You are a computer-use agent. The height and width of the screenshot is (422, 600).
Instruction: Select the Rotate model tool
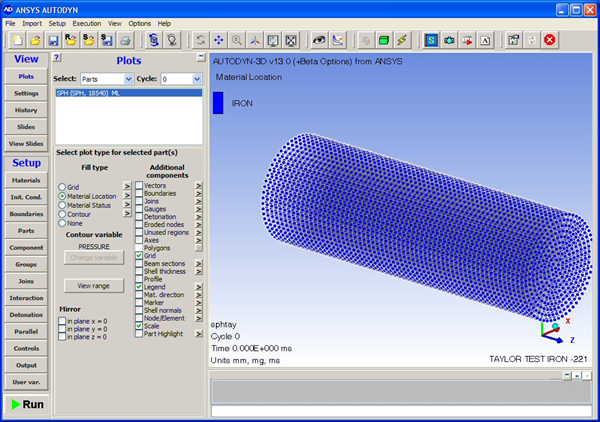[x=200, y=40]
